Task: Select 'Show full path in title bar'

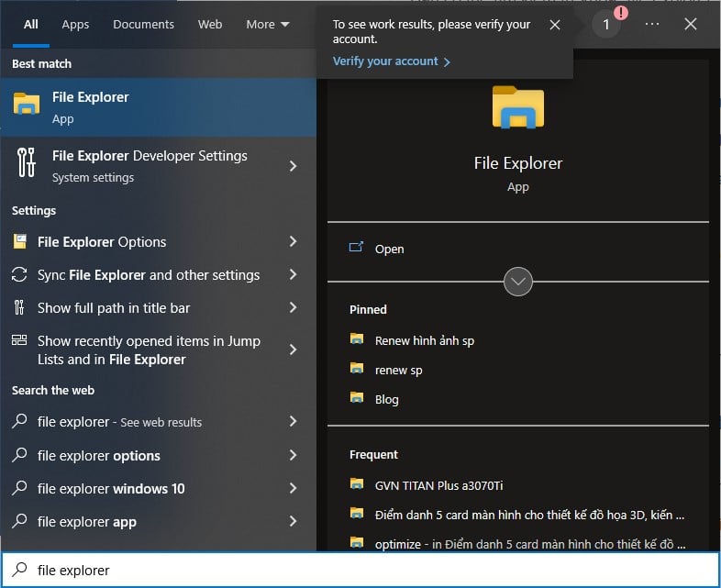Action: 114,308
